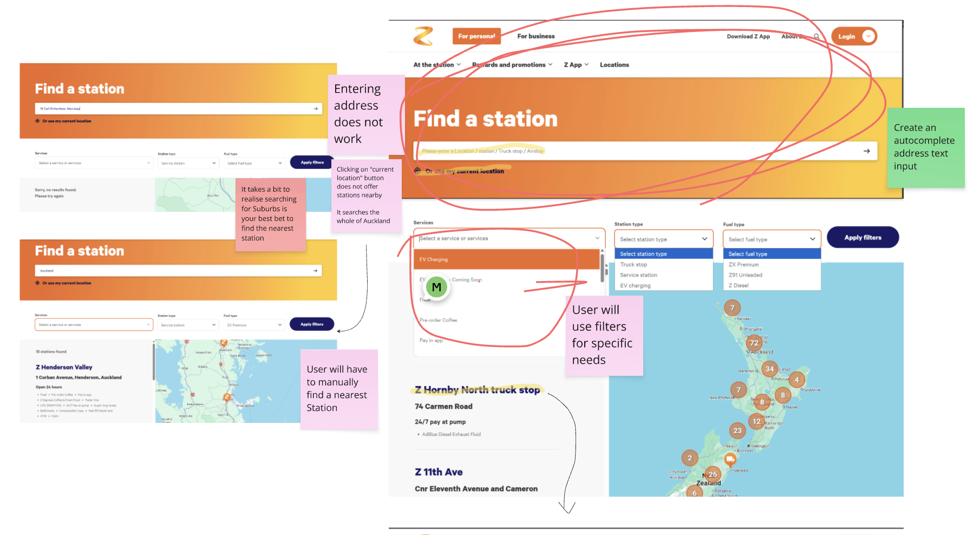Click map cluster marker 4 near Rotorua
Screen dimensions: 980x535
pyautogui.click(x=796, y=380)
